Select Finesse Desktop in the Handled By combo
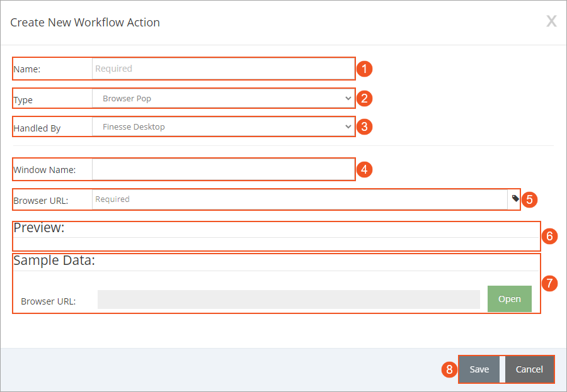The image size is (567, 392). 220,126
